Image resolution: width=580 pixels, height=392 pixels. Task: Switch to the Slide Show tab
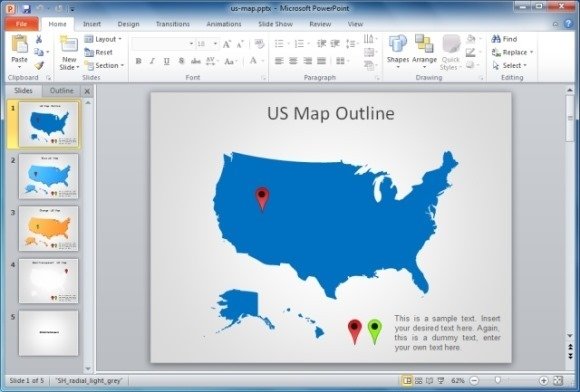pyautogui.click(x=276, y=24)
